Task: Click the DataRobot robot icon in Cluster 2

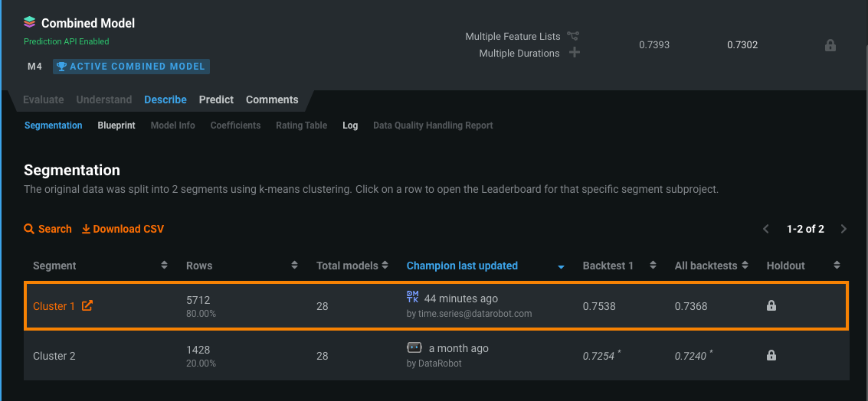Action: click(414, 347)
